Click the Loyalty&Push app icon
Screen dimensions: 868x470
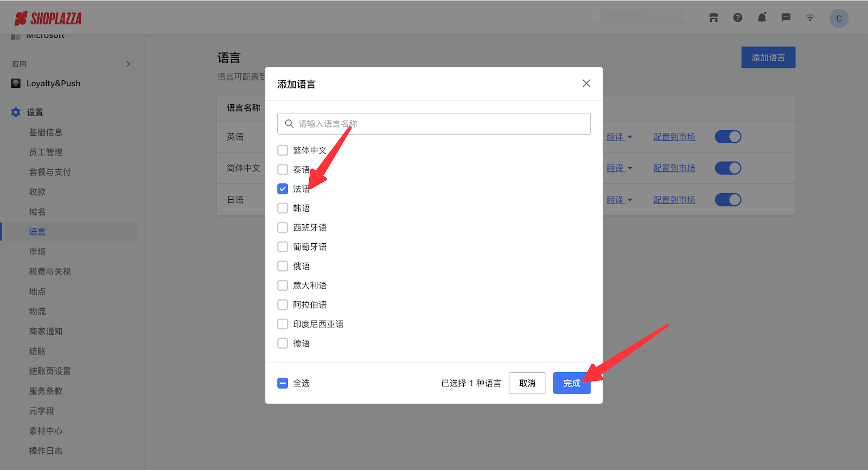16,84
